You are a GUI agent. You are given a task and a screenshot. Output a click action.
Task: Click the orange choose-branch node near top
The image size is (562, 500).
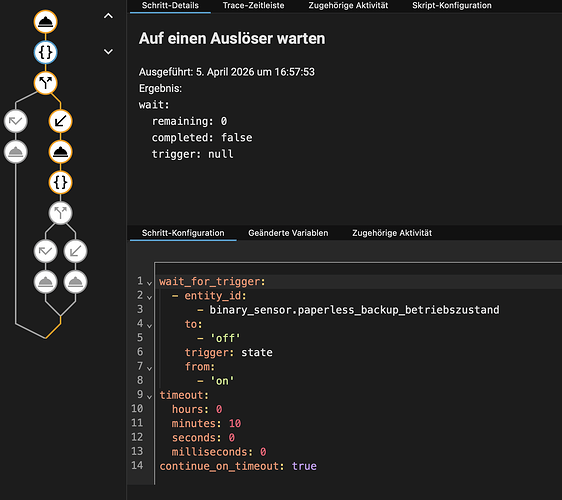pos(46,83)
